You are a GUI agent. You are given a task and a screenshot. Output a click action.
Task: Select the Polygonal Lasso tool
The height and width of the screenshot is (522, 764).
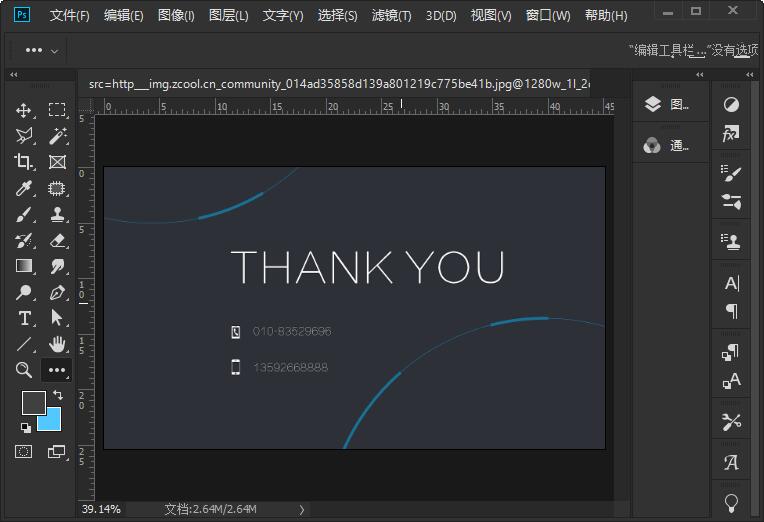(x=23, y=136)
